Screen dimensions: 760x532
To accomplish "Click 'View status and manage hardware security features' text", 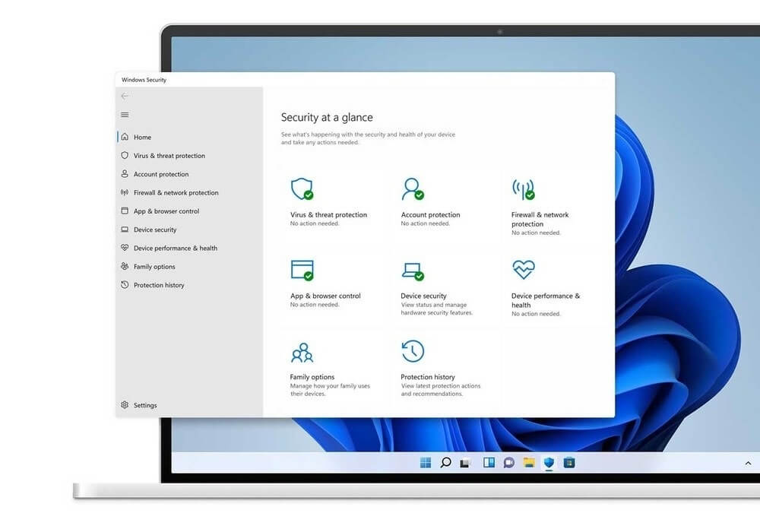I will point(437,309).
